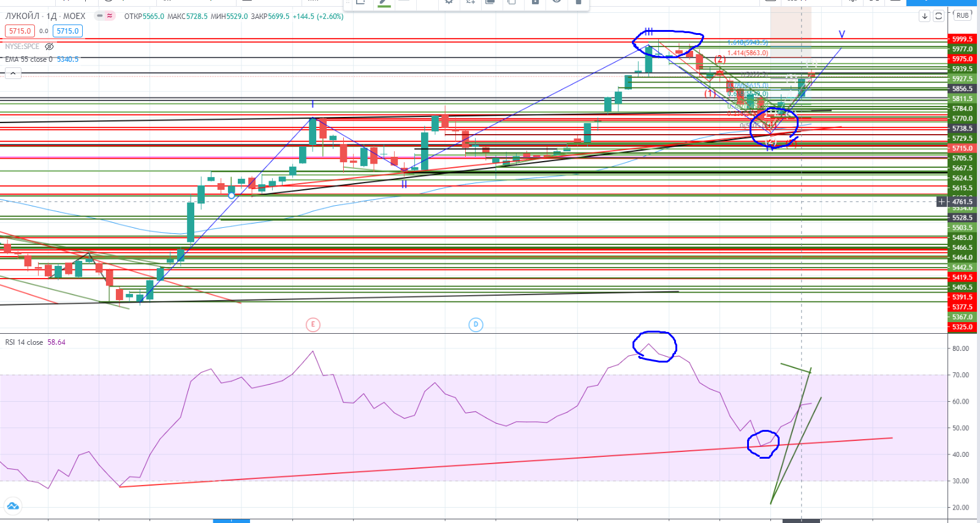Open drawing settings gear in floating toolbar

(x=449, y=2)
